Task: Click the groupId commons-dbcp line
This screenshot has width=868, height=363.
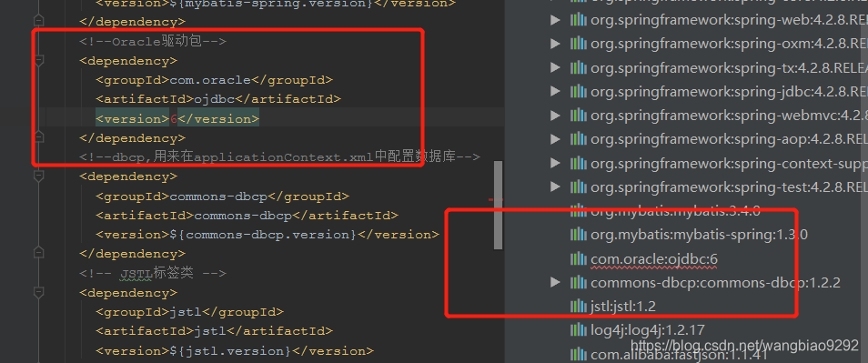Action: (223, 196)
